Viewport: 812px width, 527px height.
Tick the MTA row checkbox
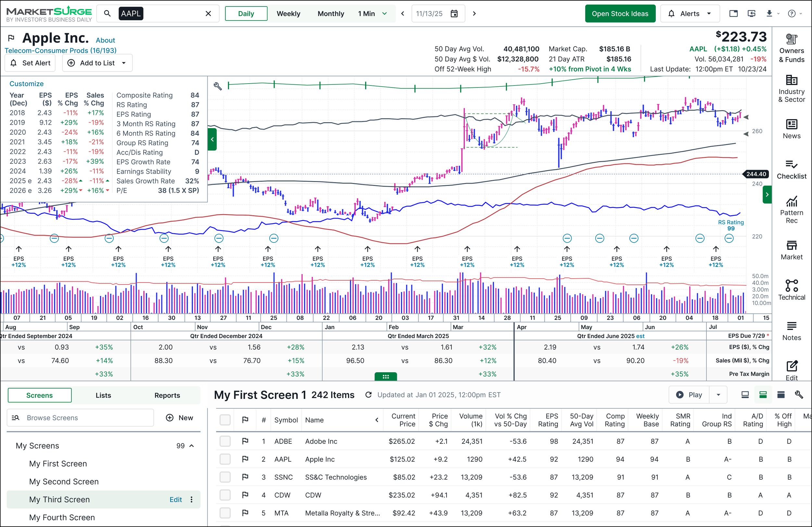[225, 513]
